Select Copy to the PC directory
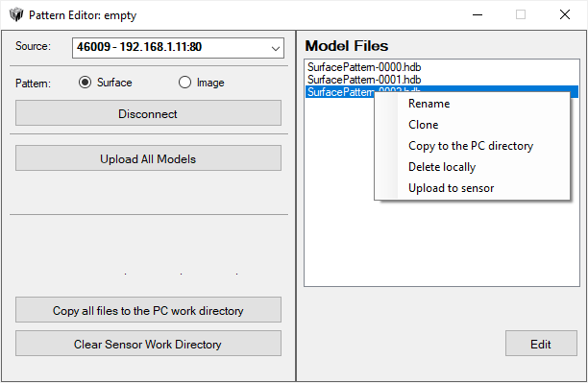 pyautogui.click(x=472, y=146)
